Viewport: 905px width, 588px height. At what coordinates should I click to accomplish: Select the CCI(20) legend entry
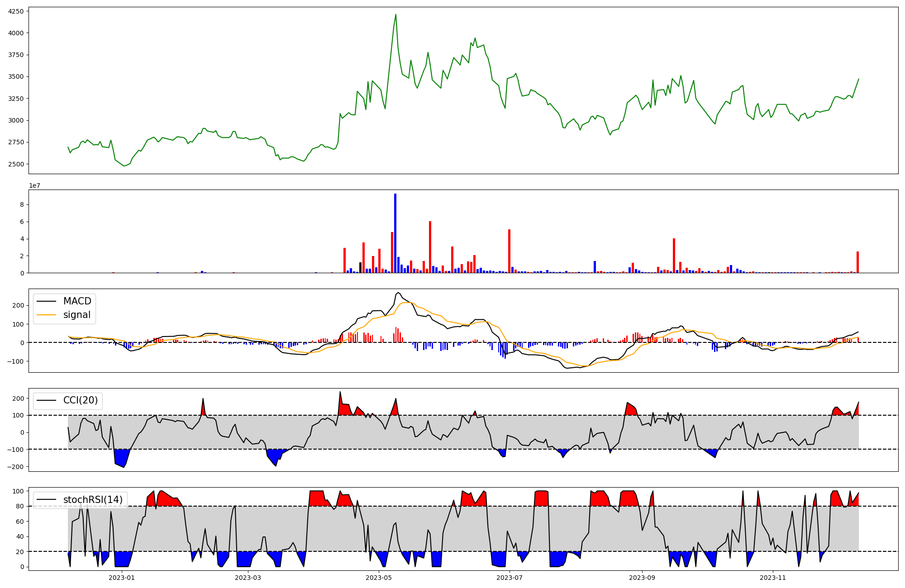[80, 401]
